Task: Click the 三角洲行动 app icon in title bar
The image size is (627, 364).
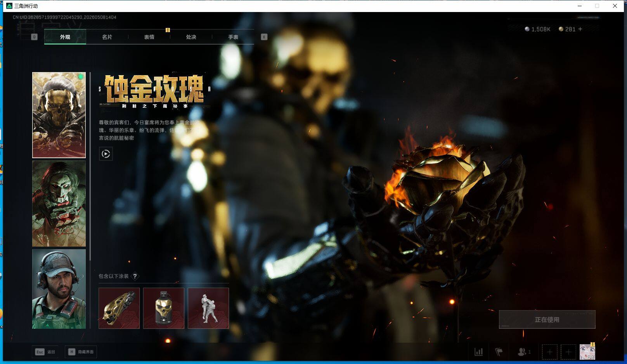Action: [9, 6]
